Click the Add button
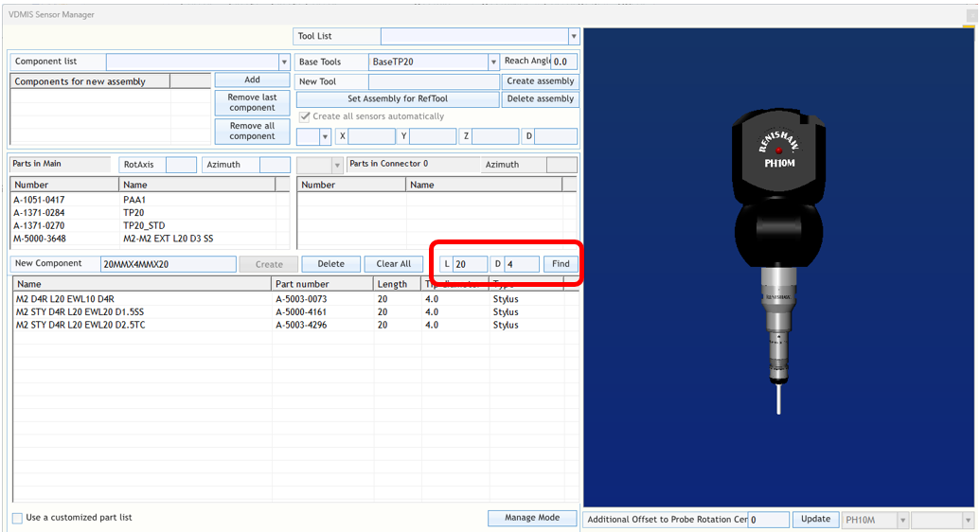 click(x=252, y=80)
